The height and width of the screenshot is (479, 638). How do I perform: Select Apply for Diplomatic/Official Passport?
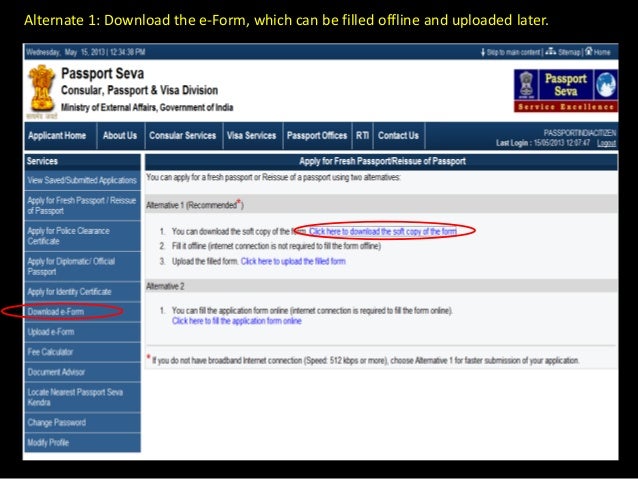tap(83, 267)
